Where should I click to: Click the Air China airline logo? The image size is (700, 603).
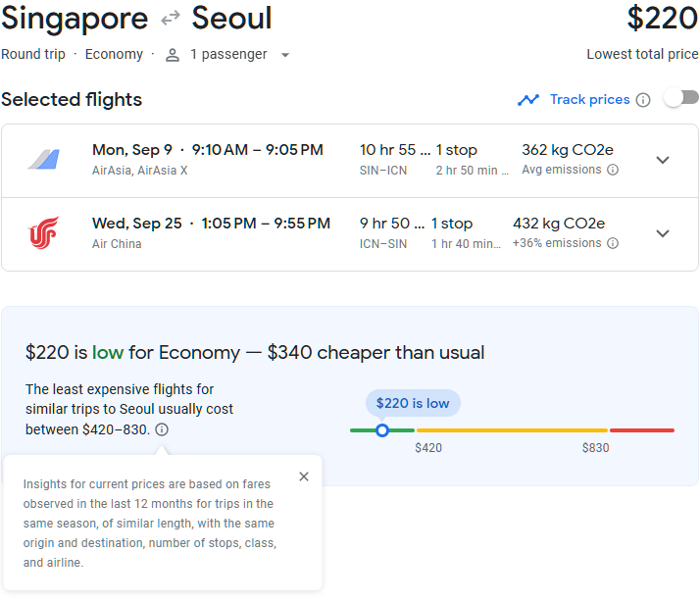click(43, 233)
